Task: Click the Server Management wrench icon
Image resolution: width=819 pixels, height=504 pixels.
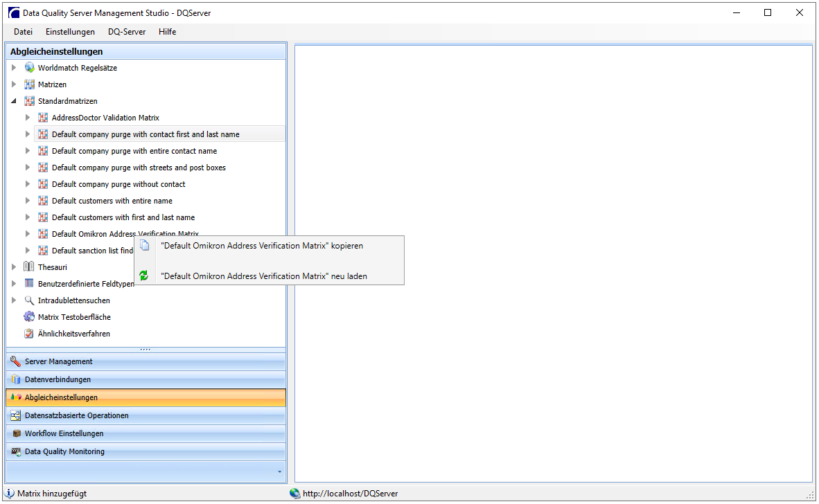Action: [x=16, y=361]
